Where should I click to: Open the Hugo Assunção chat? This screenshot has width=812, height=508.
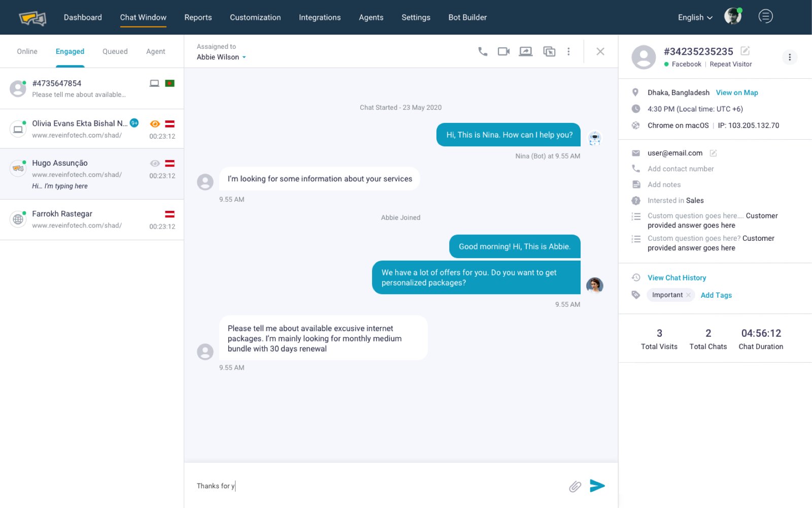[92, 174]
